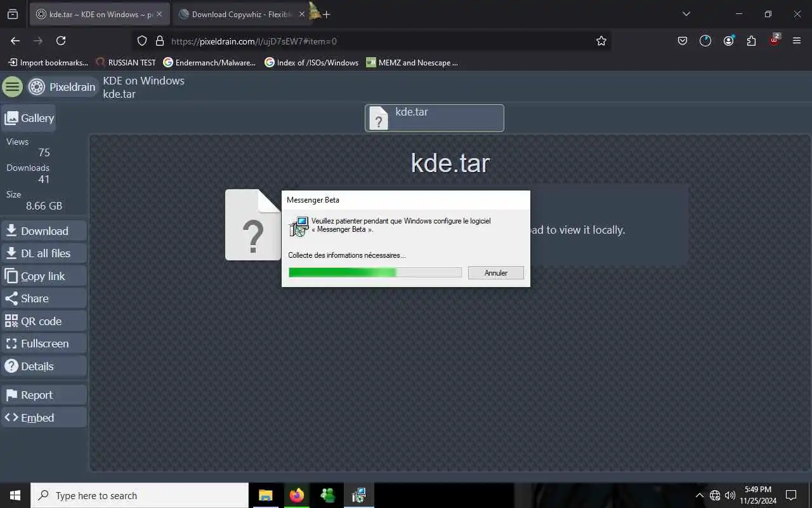List all tabs dropdown arrow
812x508 pixels.
point(686,14)
